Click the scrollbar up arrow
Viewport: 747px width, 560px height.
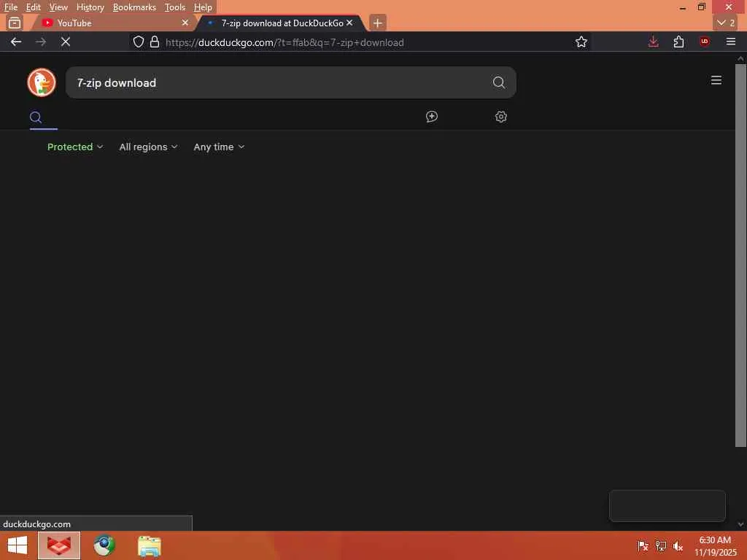coord(740,58)
